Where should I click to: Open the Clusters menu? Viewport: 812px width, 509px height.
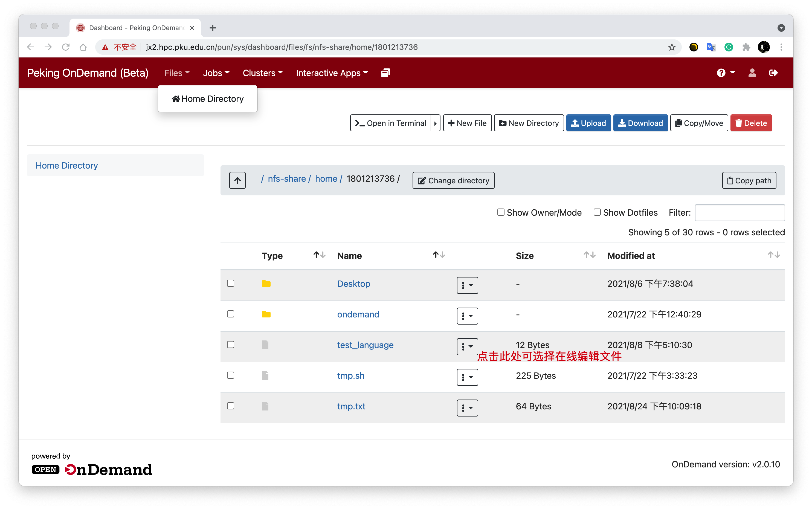[262, 73]
